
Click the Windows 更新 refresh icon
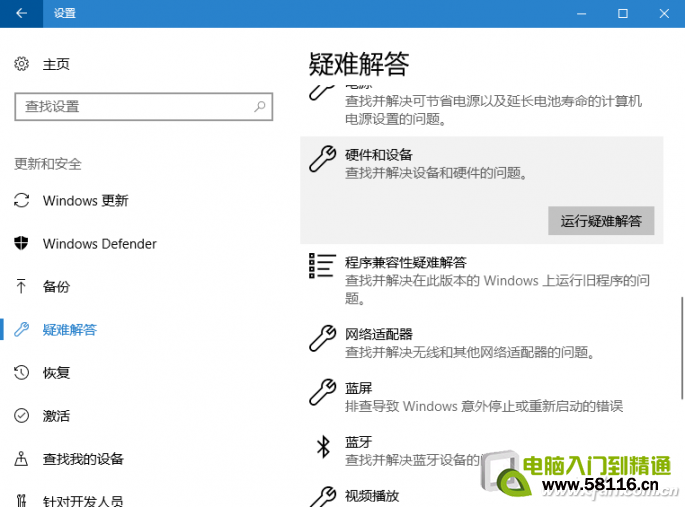click(x=21, y=200)
